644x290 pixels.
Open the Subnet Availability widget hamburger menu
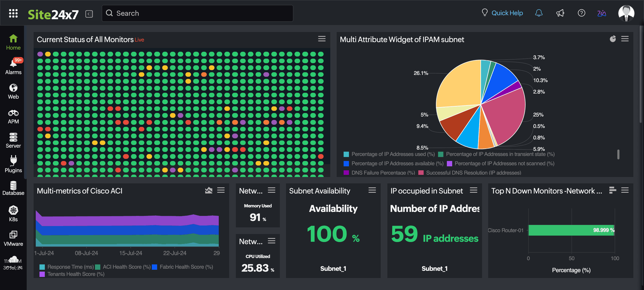tap(372, 190)
